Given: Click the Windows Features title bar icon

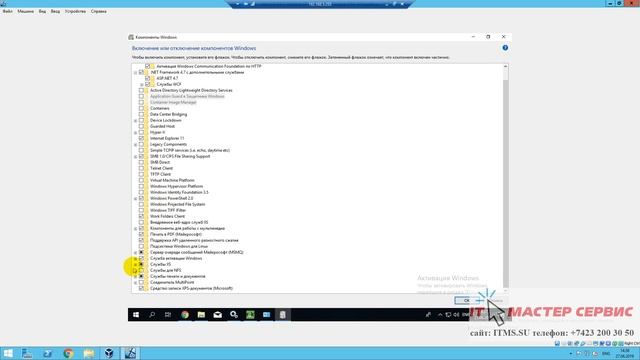Looking at the screenshot, I should pyautogui.click(x=131, y=37).
